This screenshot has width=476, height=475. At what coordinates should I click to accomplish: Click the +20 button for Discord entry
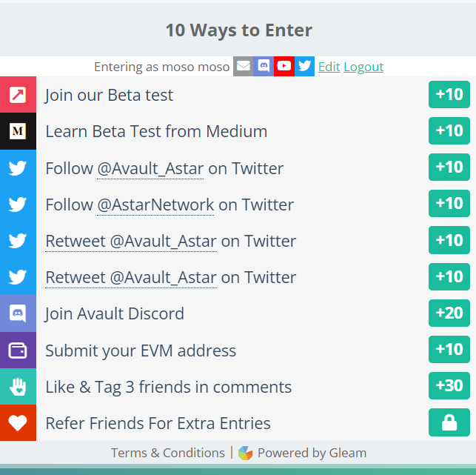[449, 313]
